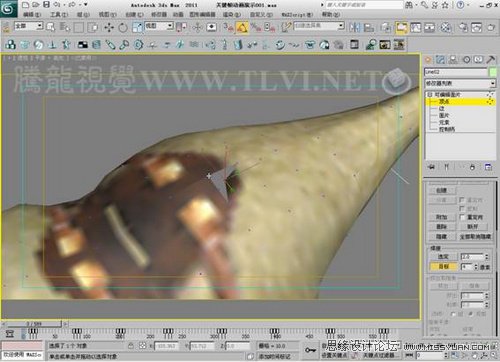Open the 修改器 menu

click(x=159, y=15)
